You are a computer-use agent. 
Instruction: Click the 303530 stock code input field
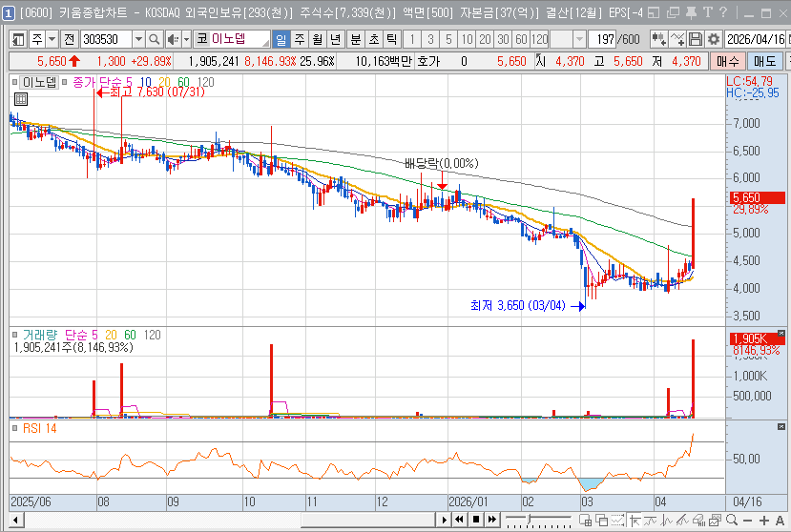106,39
